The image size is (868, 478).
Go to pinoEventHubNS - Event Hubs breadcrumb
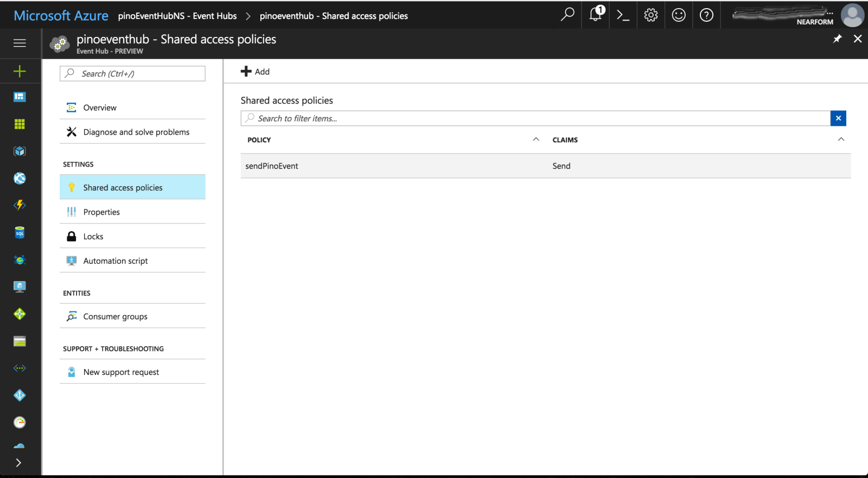coord(177,16)
